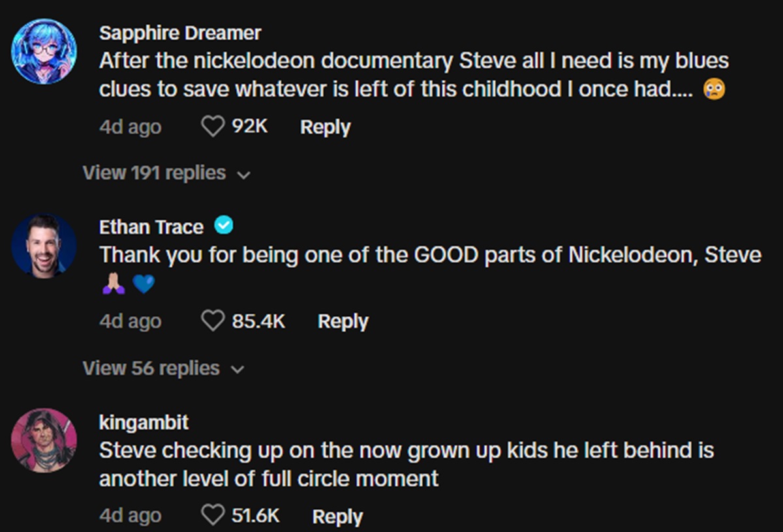Open Ethan Trace's avatar photo

click(44, 246)
